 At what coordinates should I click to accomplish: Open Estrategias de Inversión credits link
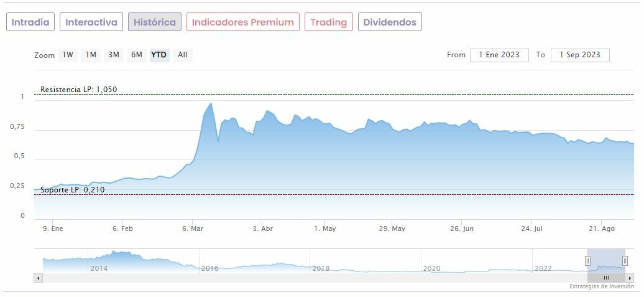[x=601, y=286]
